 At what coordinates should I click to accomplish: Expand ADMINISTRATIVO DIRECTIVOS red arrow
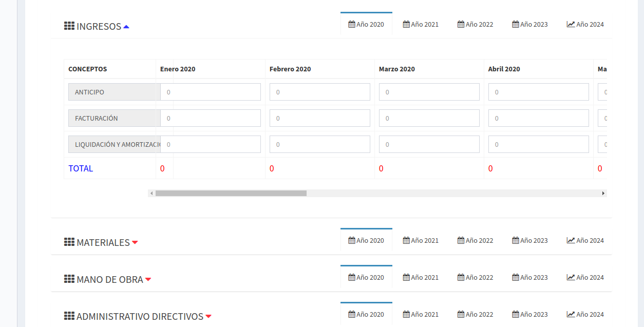[x=209, y=317]
